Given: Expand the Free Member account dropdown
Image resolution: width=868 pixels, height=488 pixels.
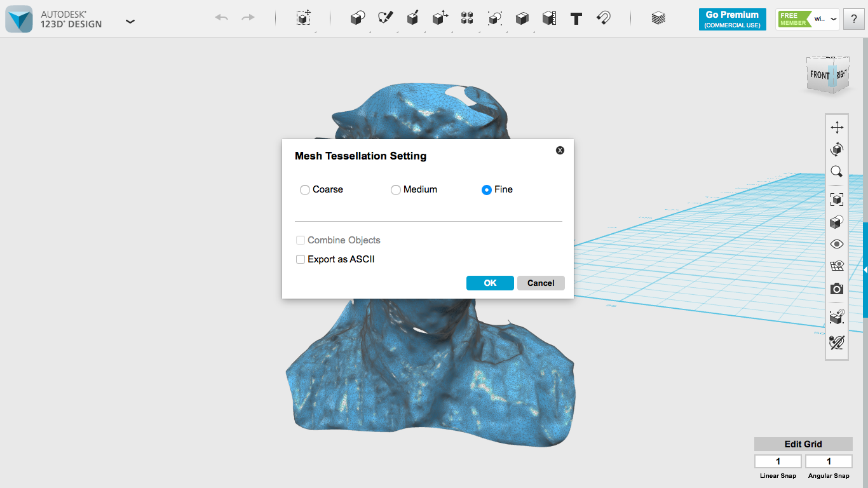Looking at the screenshot, I should [834, 19].
